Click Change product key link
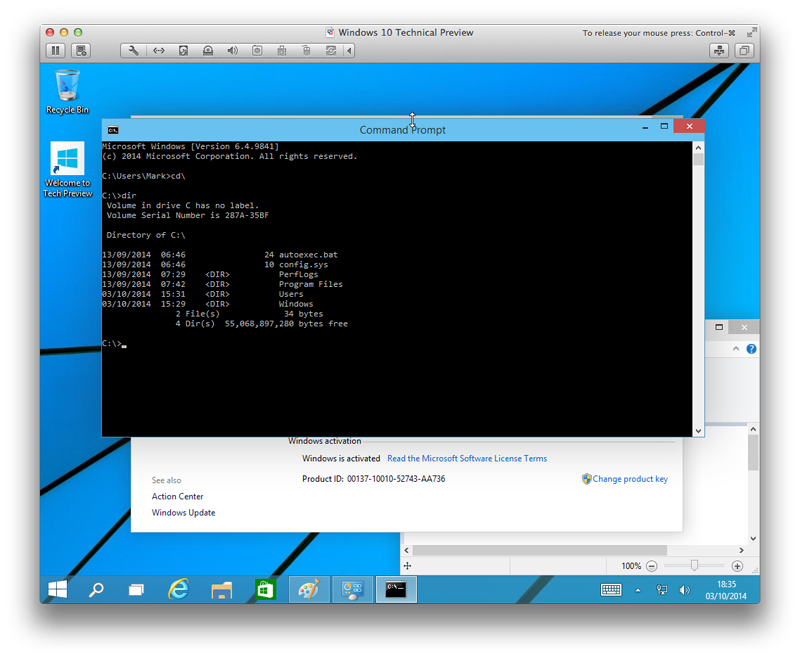The image size is (800, 659). tap(629, 479)
